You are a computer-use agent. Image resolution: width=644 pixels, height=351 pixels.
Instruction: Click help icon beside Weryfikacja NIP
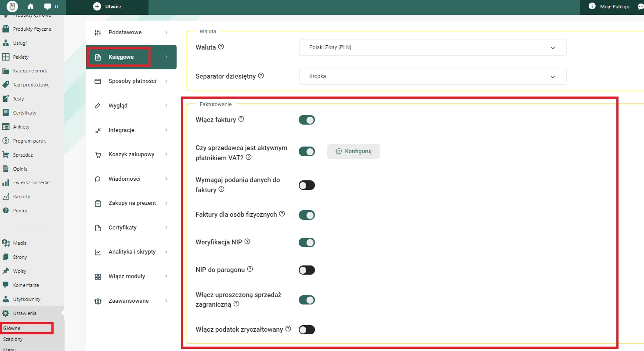point(247,241)
